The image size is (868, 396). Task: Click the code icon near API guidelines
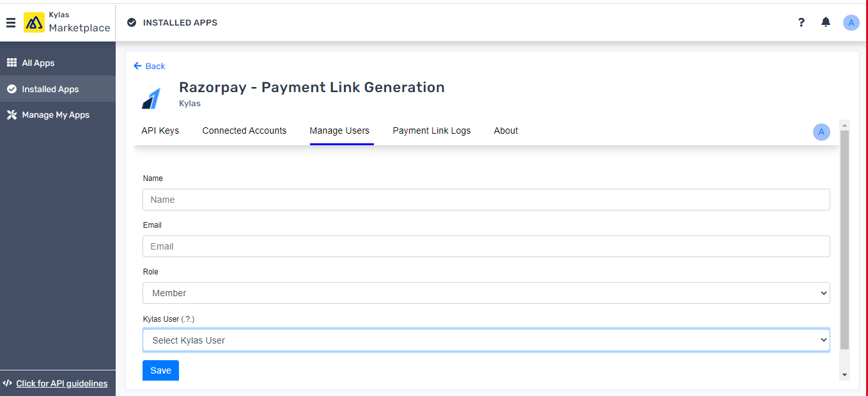point(8,383)
